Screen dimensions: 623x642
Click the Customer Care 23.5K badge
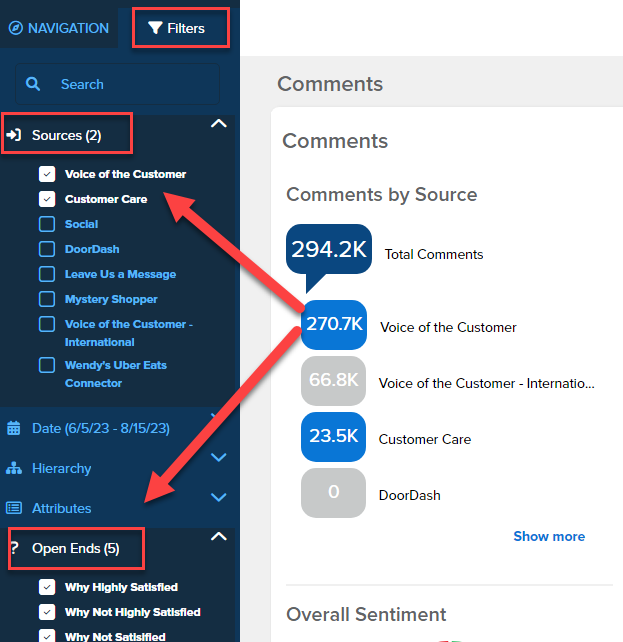tap(333, 438)
